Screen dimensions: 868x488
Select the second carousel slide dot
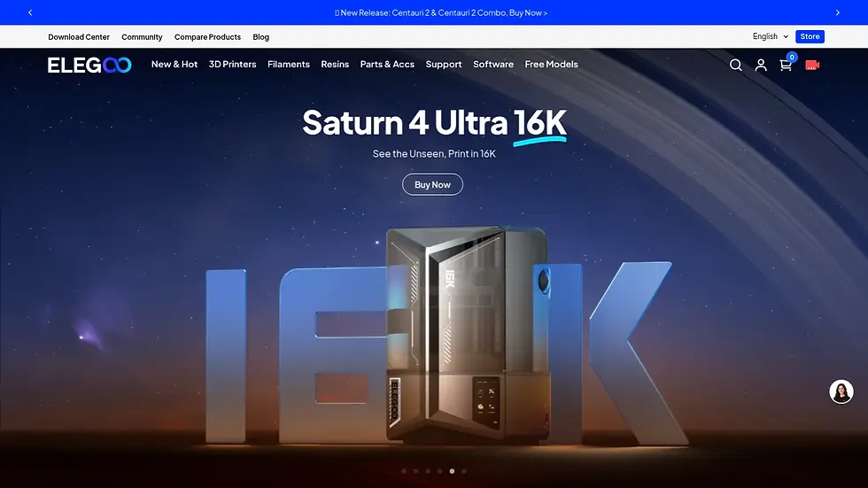415,471
